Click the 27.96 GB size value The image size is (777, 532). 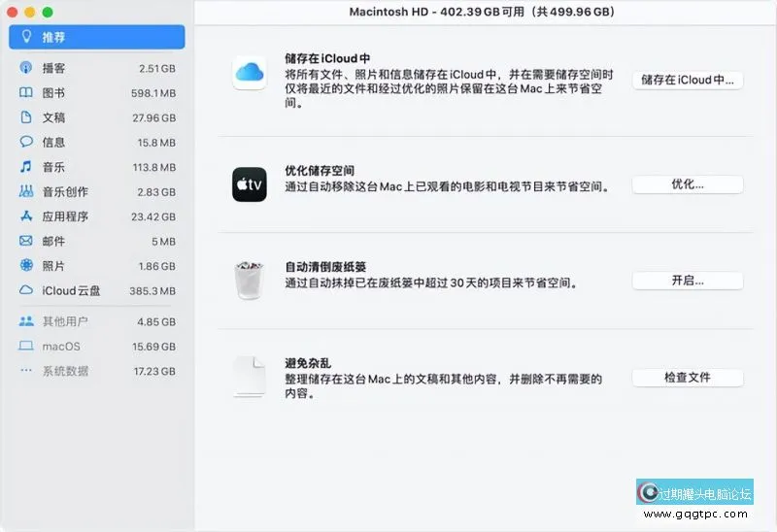tap(154, 117)
